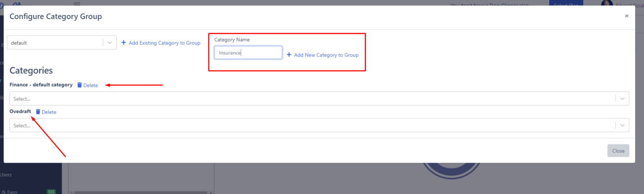Open Users item in background sidebar
The height and width of the screenshot is (194, 644).
(x=6, y=175)
